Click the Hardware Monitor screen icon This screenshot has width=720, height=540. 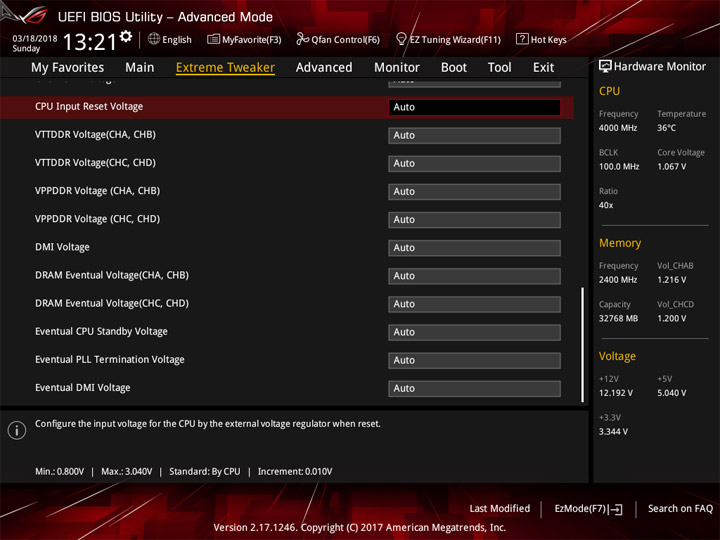click(605, 67)
